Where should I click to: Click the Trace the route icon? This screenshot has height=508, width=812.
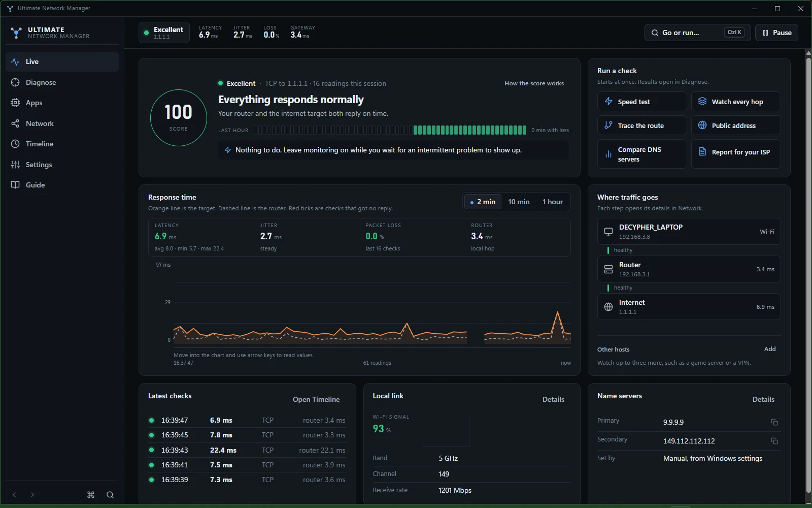click(608, 125)
